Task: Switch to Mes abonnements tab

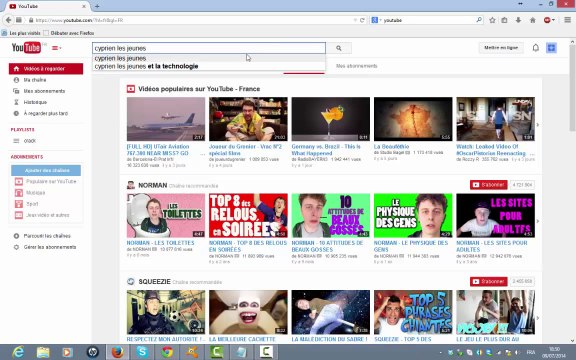Action: pyautogui.click(x=356, y=66)
